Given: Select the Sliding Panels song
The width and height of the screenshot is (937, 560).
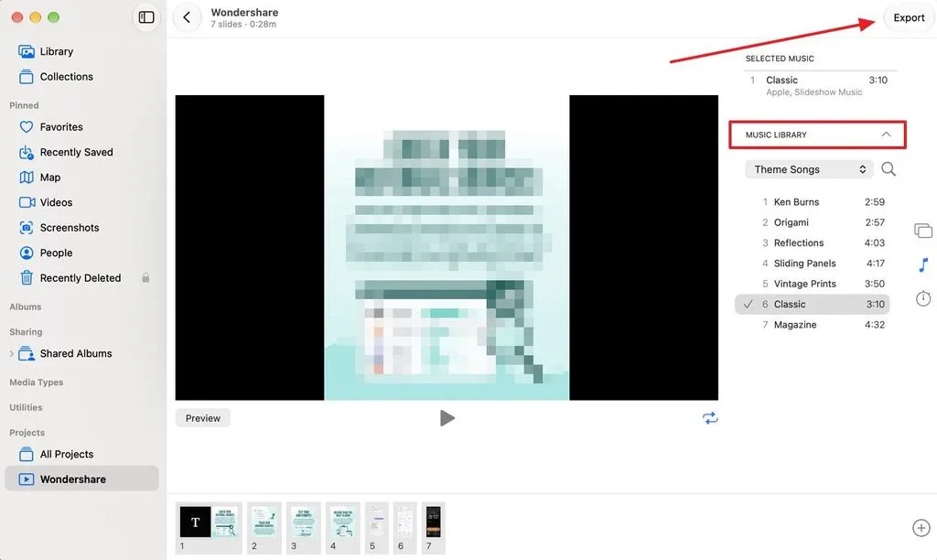Looking at the screenshot, I should [x=813, y=263].
